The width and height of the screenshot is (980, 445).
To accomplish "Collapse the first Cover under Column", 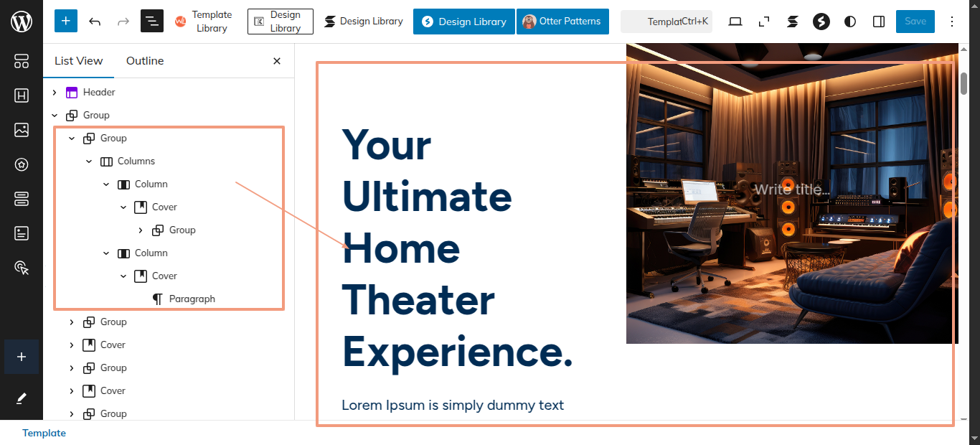I will 123,207.
